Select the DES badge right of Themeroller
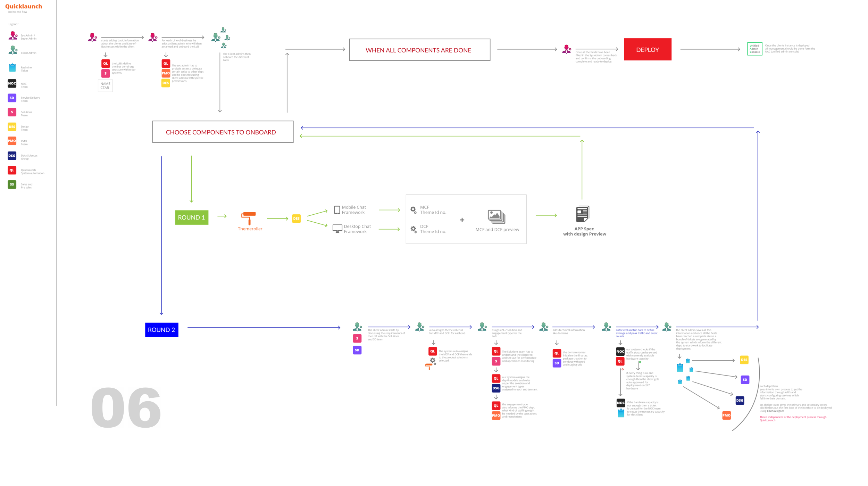This screenshot has width=868, height=486. (x=296, y=219)
